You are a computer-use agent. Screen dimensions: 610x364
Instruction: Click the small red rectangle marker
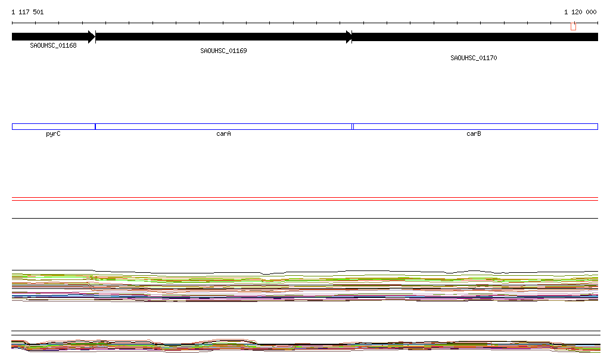[573, 26]
